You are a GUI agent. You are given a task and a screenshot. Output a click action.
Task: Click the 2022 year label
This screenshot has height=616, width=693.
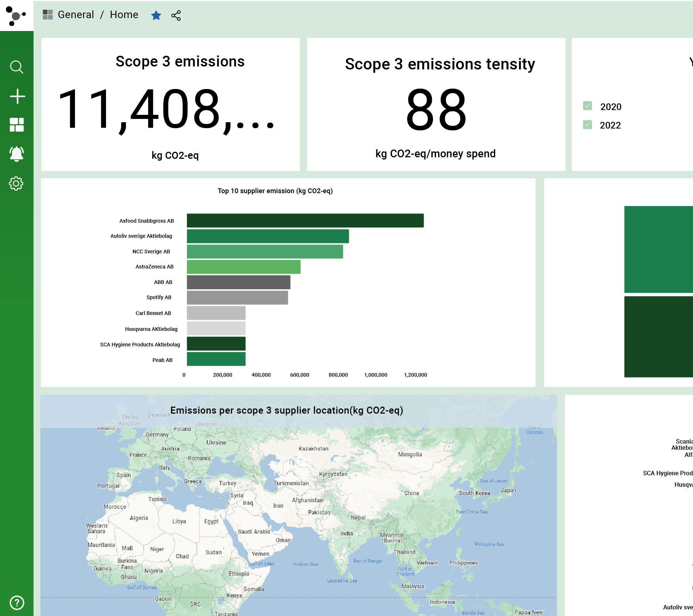click(610, 125)
